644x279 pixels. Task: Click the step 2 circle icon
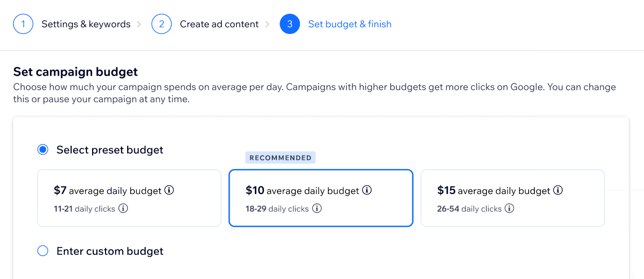[161, 24]
